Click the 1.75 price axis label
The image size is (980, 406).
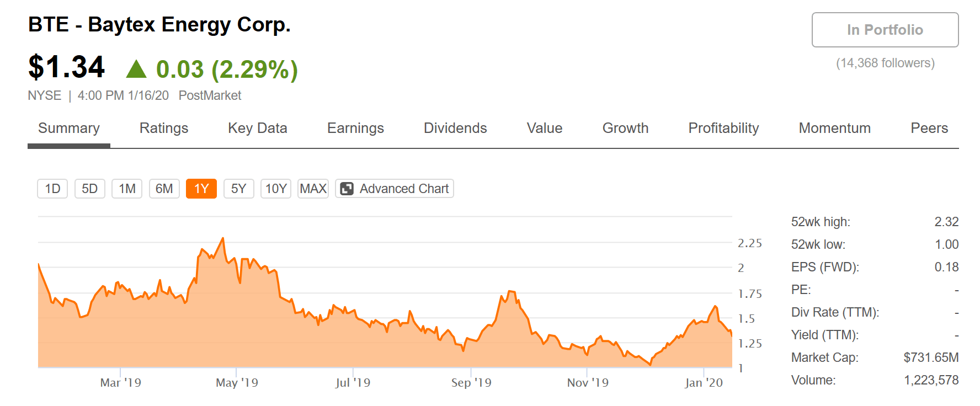pyautogui.click(x=750, y=294)
